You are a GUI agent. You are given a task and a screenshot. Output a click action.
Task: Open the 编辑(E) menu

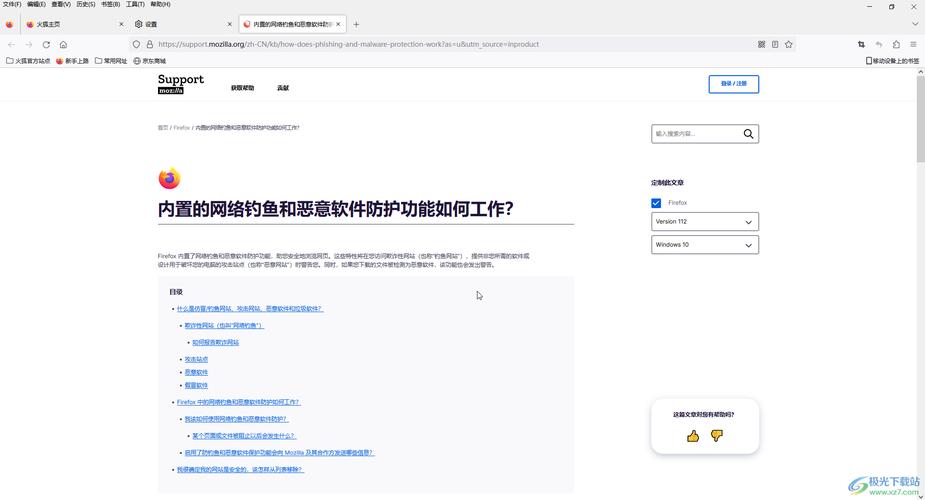point(36,4)
